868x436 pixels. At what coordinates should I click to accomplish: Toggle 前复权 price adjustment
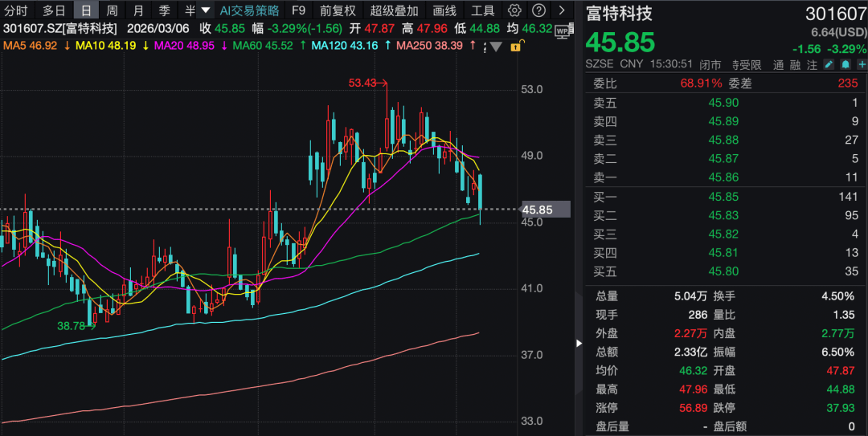[336, 10]
